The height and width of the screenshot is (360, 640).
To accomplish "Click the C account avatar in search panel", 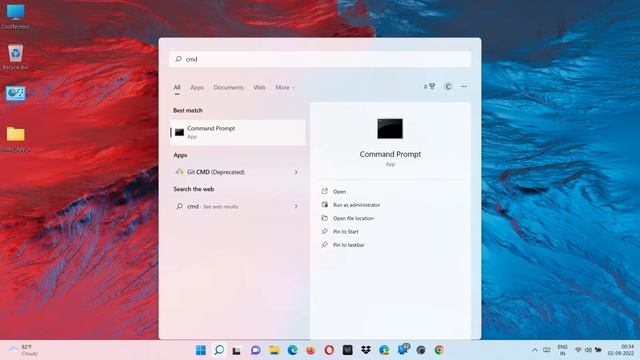I will click(x=448, y=87).
